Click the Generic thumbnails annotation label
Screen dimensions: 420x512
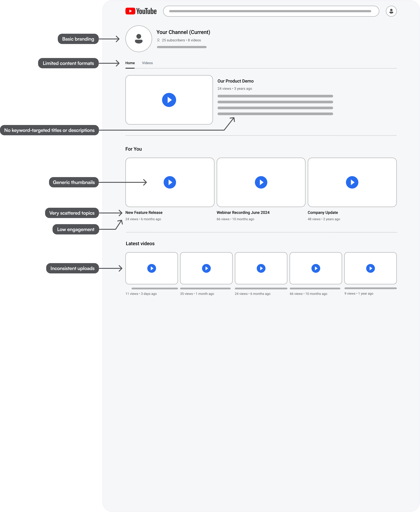point(74,182)
